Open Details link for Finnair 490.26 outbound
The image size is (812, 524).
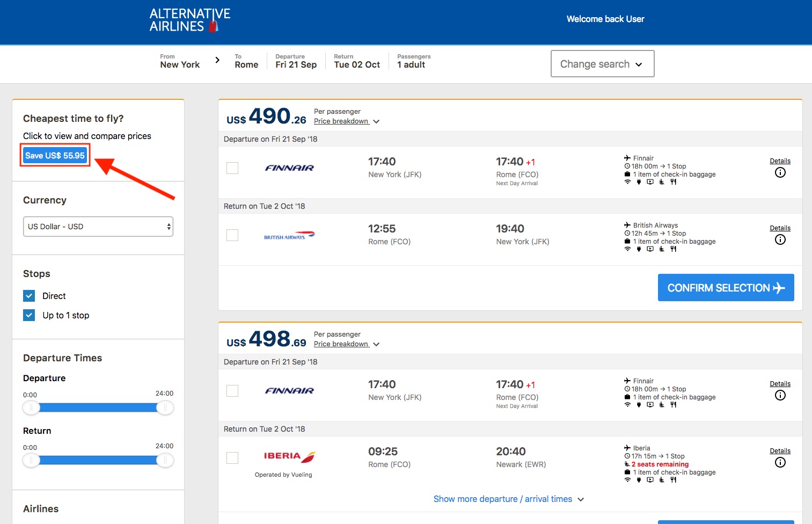(780, 161)
